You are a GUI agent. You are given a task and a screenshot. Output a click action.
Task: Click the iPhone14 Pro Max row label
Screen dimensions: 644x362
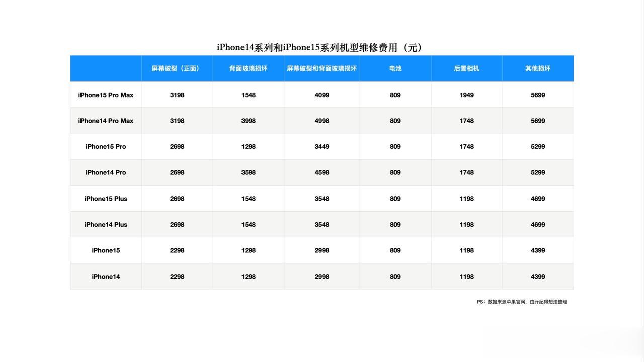[106, 121]
